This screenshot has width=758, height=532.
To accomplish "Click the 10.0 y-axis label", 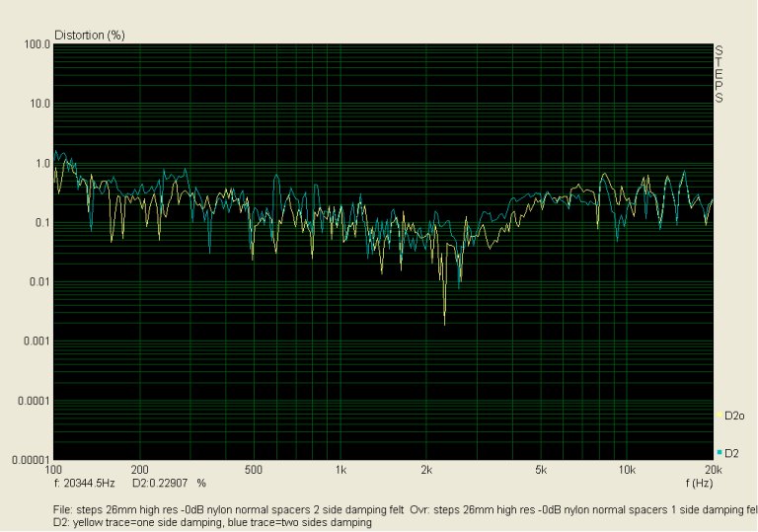I will coord(39,104).
